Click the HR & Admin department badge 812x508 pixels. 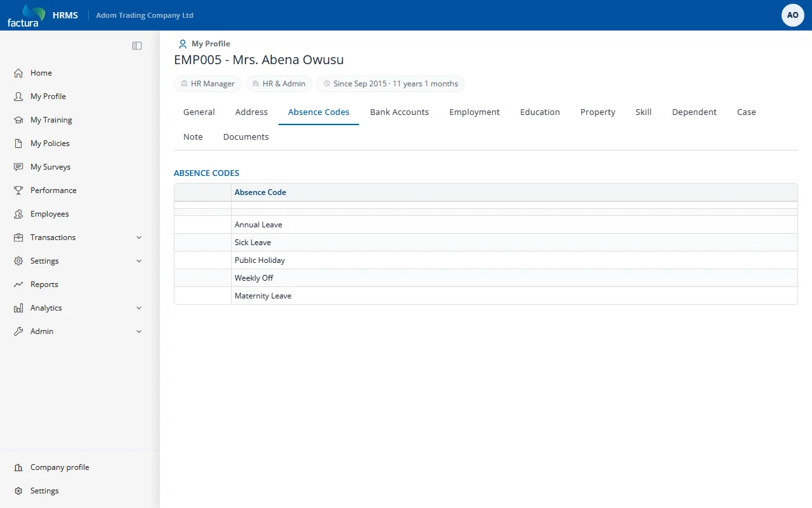(278, 84)
